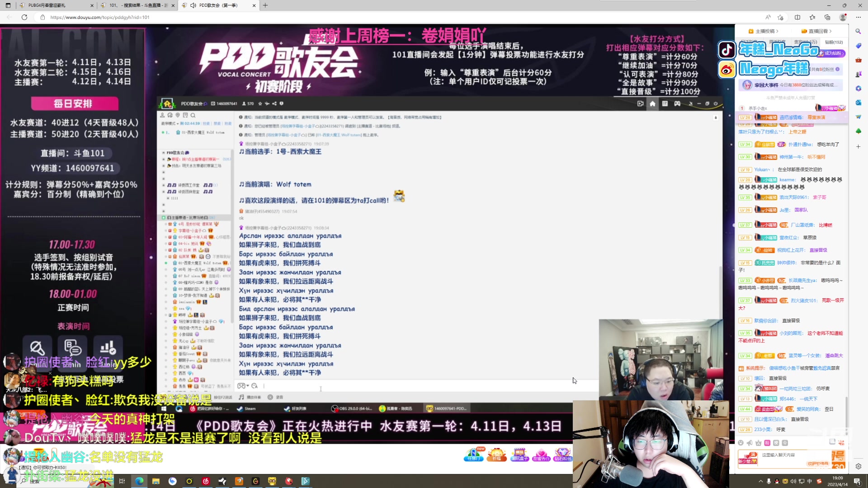Viewport: 868px width, 488px height.
Task: Add a sidebar app with plus icon
Action: [858, 146]
